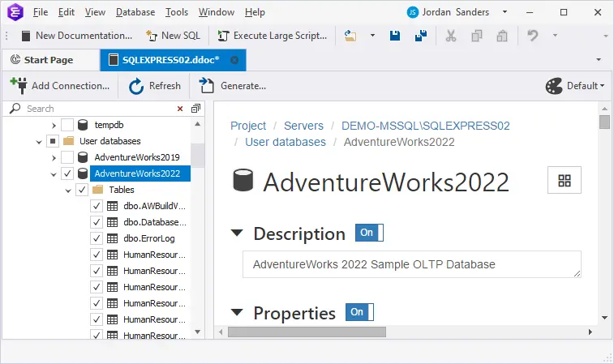This screenshot has width=614, height=364.
Task: Click the New Documentation toolbar button
Action: coord(76,36)
